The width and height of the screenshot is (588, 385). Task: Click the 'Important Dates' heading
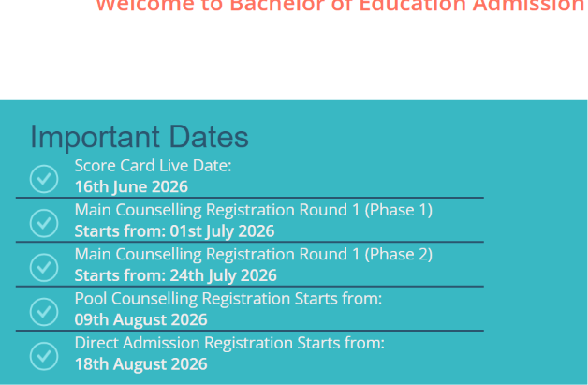[x=140, y=137]
